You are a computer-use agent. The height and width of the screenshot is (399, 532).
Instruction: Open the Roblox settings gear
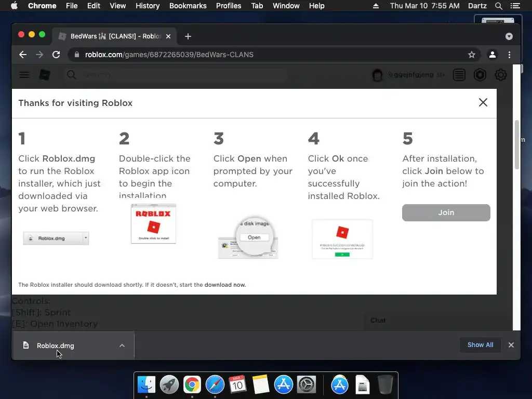tap(501, 75)
